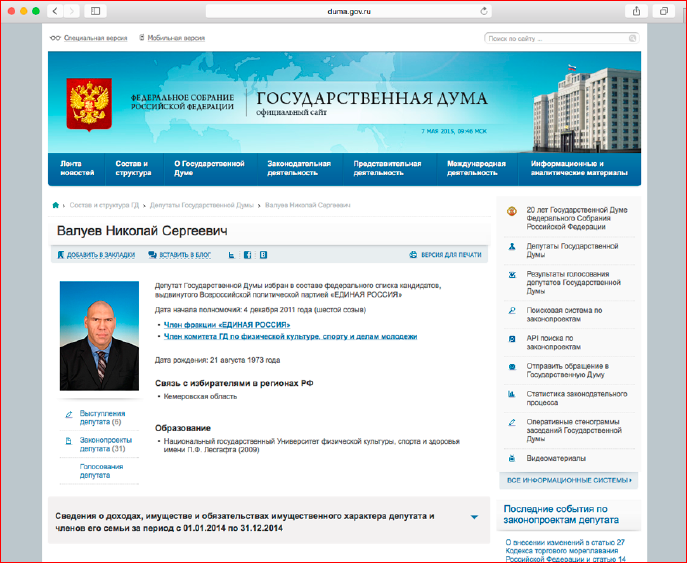Open the Результаты голосования депутатов link
The height and width of the screenshot is (563, 687).
(x=574, y=283)
